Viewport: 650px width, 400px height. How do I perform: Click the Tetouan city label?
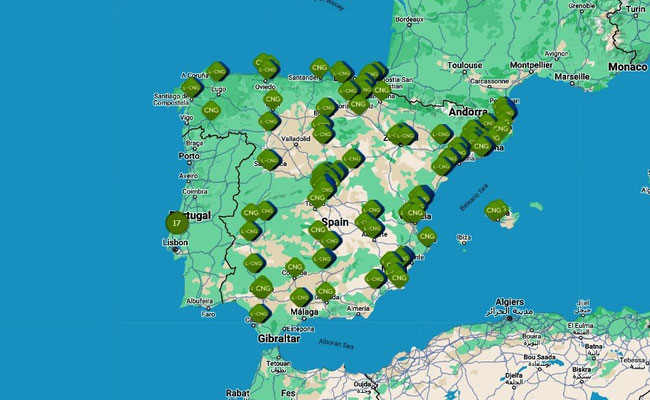278,363
